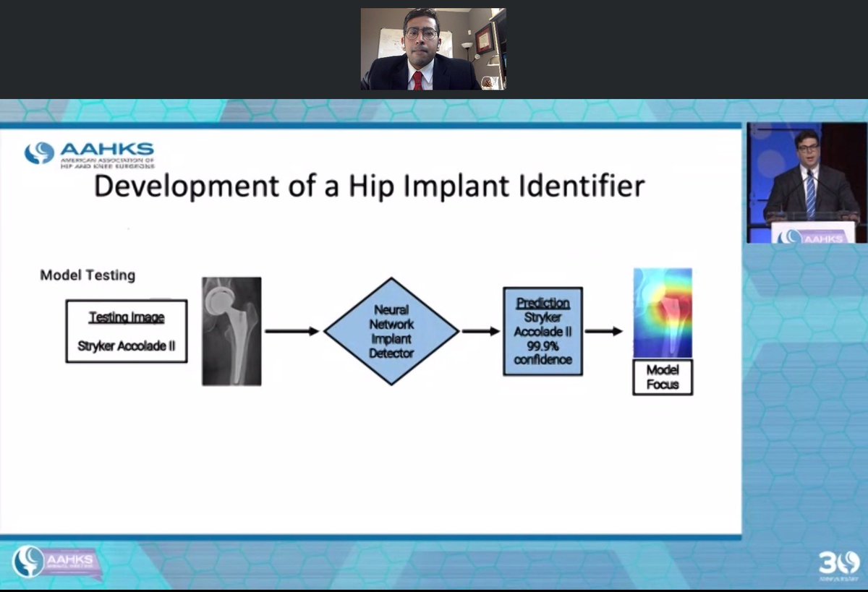Click the AAHKS logo on the slide
868x592 pixels.
(x=88, y=154)
